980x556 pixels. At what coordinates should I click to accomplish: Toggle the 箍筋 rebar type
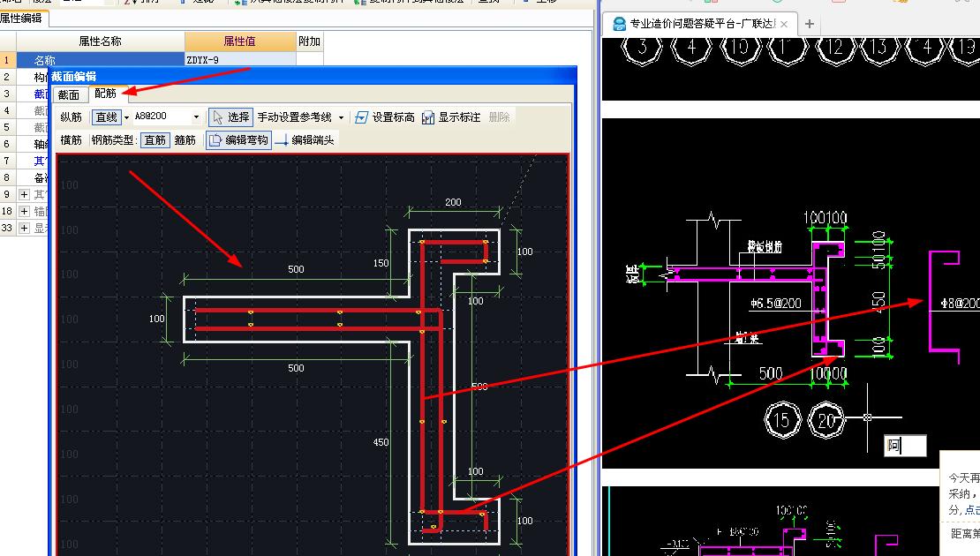pos(185,140)
